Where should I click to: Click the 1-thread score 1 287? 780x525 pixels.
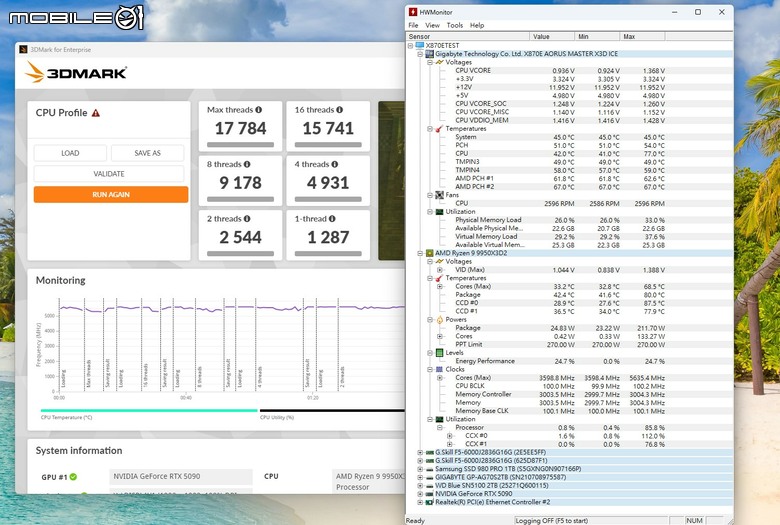coord(328,237)
